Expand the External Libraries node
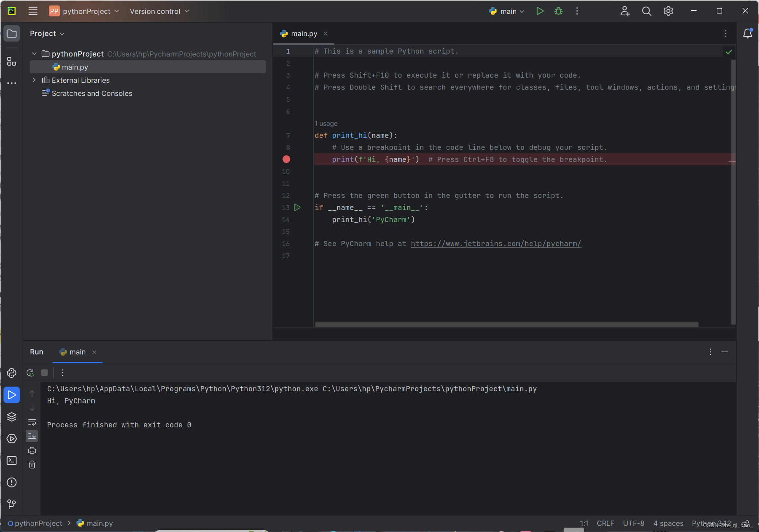This screenshot has height=532, width=759. [x=34, y=80]
